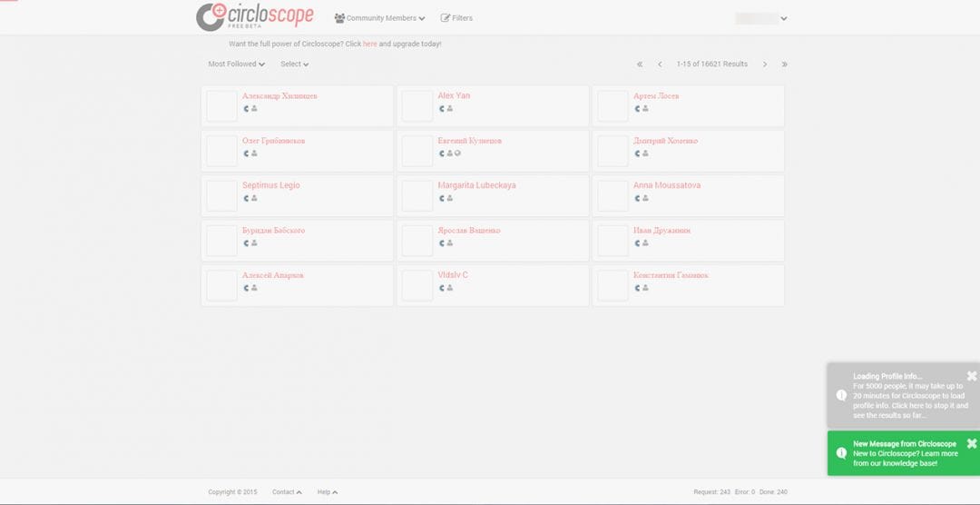Viewport: 980px width, 505px height.
Task: Click the person icon under Margarita Lubeckaya
Action: [449, 198]
